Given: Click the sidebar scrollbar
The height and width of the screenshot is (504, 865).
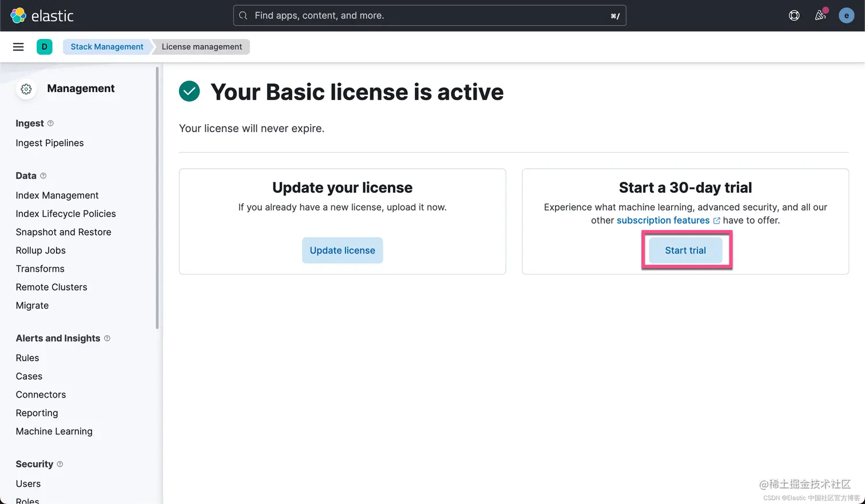Looking at the screenshot, I should coord(157,198).
